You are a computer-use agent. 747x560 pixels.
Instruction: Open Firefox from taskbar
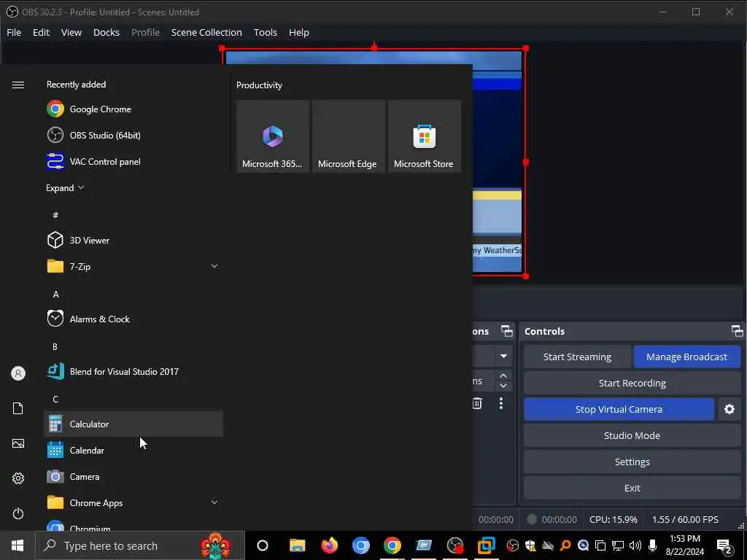coord(329,545)
